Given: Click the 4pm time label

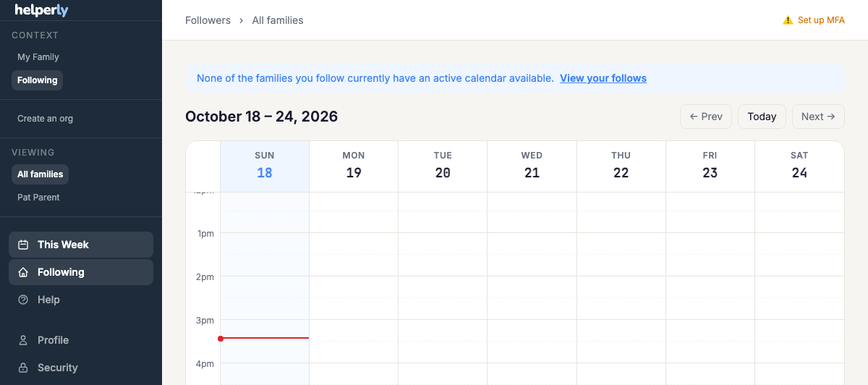Looking at the screenshot, I should coord(206,364).
